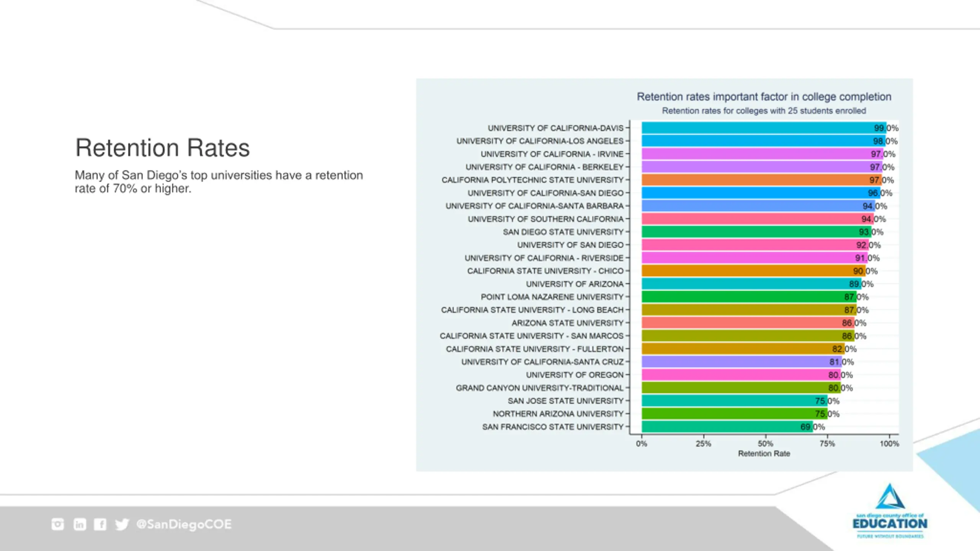This screenshot has width=980, height=551.
Task: Click the Retention Rate x-axis title
Action: 764,454
